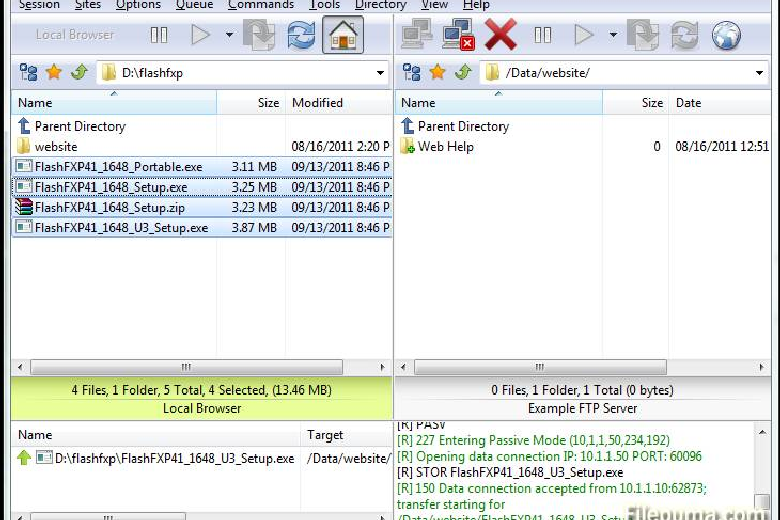This screenshot has width=780, height=520.
Task: Select queued FlashFXP41_1648_U3_Setup.exe upload item
Action: (202, 458)
